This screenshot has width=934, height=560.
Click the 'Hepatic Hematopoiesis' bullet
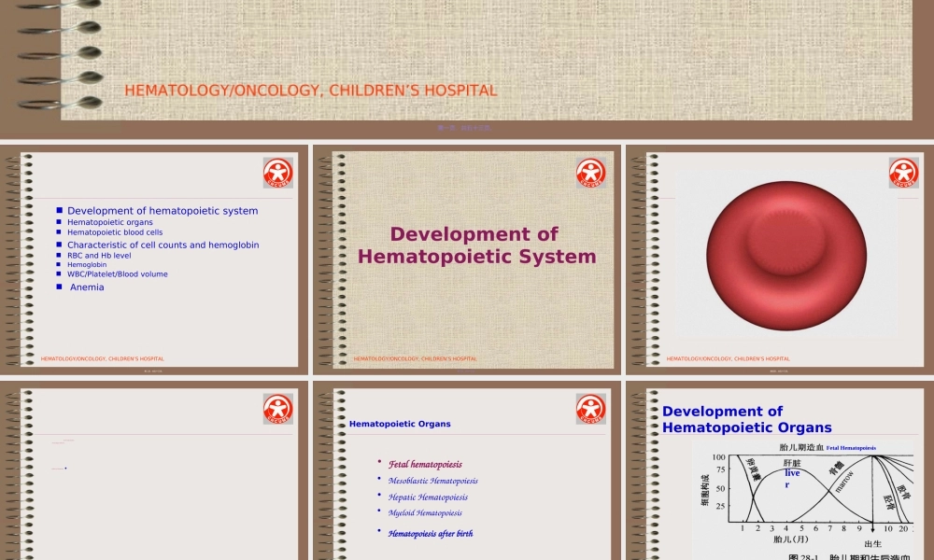[x=428, y=497]
